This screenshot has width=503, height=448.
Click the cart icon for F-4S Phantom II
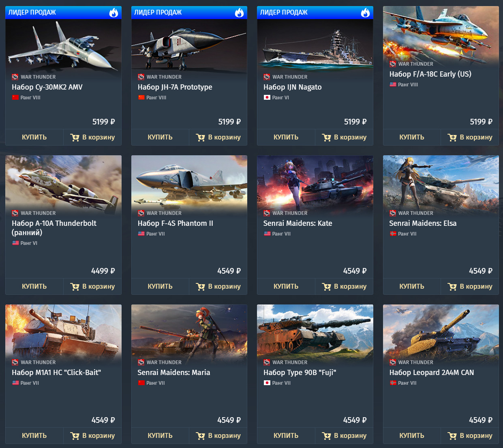pos(201,287)
